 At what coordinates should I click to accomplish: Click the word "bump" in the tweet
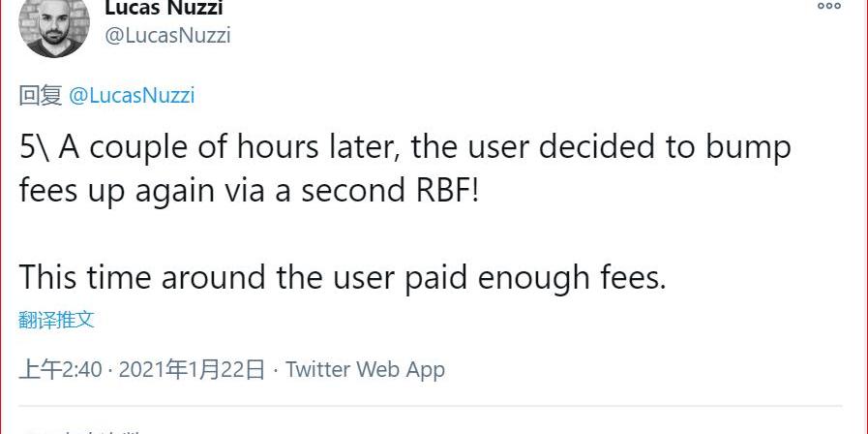click(x=744, y=148)
